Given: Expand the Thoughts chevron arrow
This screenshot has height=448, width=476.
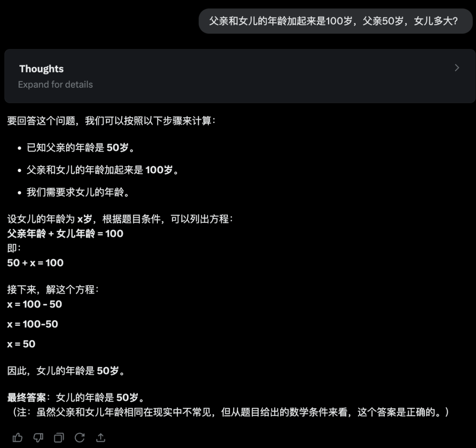Looking at the screenshot, I should click(x=457, y=68).
